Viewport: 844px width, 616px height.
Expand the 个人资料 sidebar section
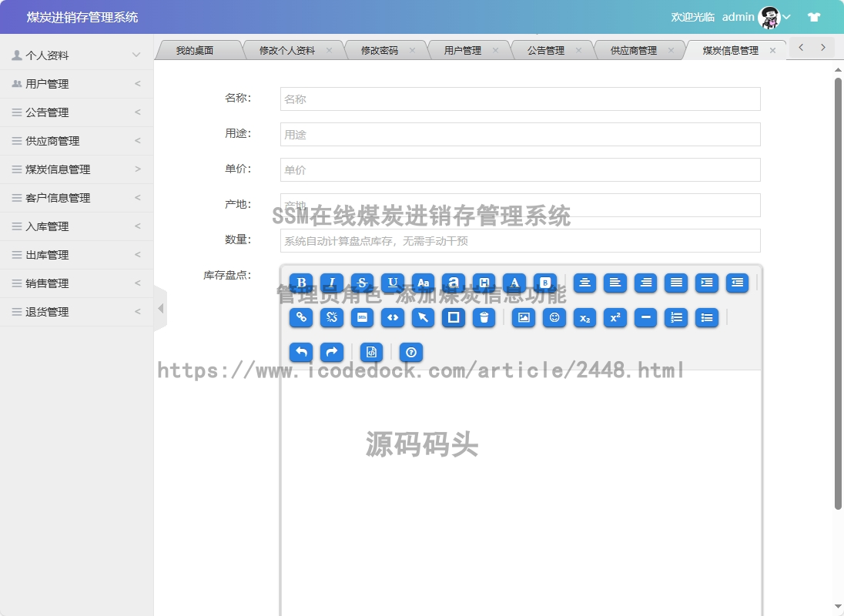coord(76,55)
